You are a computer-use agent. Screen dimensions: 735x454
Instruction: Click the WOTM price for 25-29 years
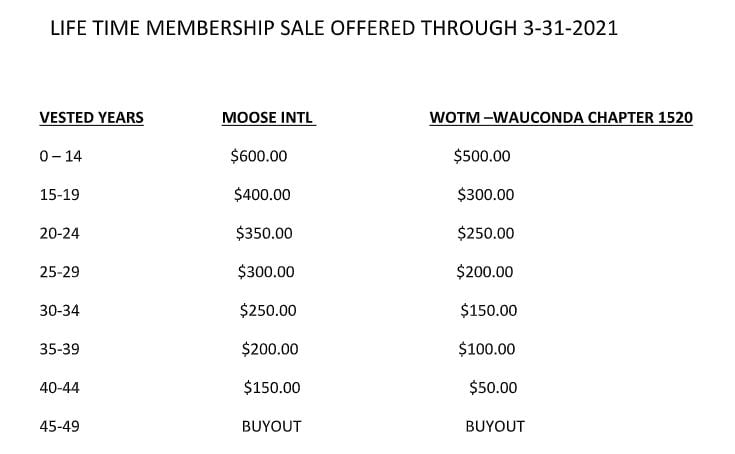(485, 272)
